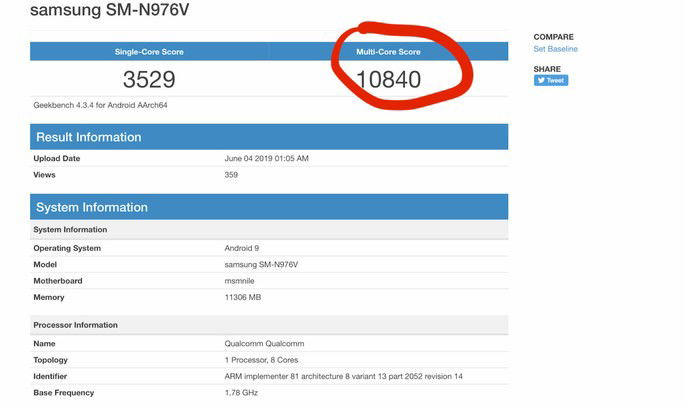This screenshot has width=685, height=407.
Task: Click the Operating System label
Action: coord(67,248)
